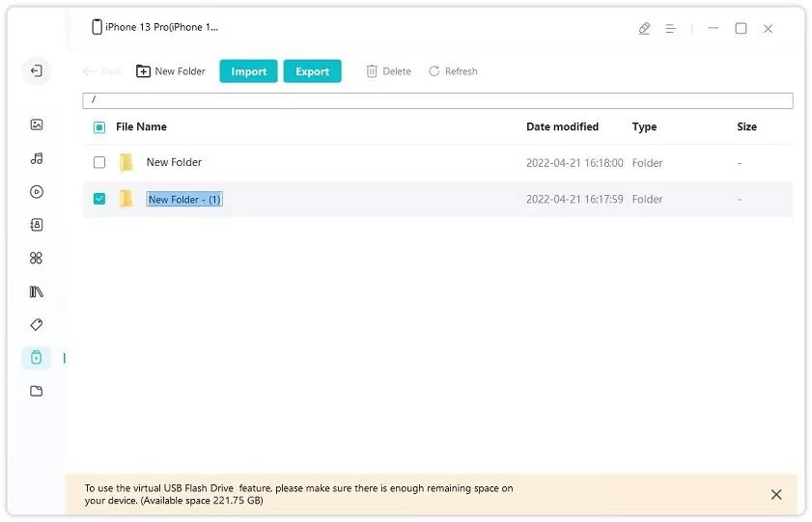
Task: Open the Apps section in sidebar
Action: click(37, 259)
